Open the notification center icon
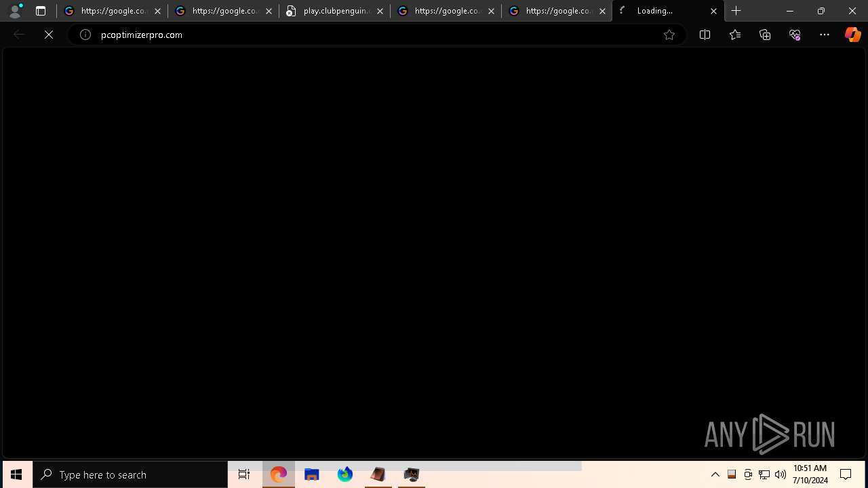The height and width of the screenshot is (488, 868). tap(846, 474)
